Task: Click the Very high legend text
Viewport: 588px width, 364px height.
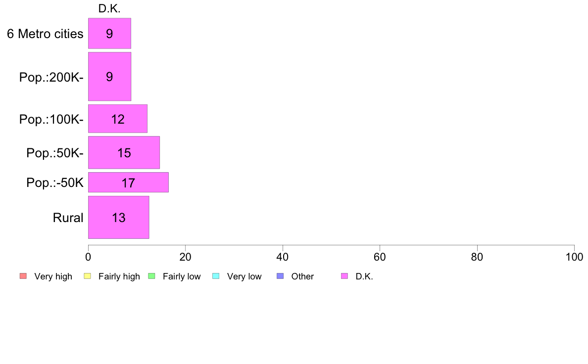Action: [x=53, y=276]
